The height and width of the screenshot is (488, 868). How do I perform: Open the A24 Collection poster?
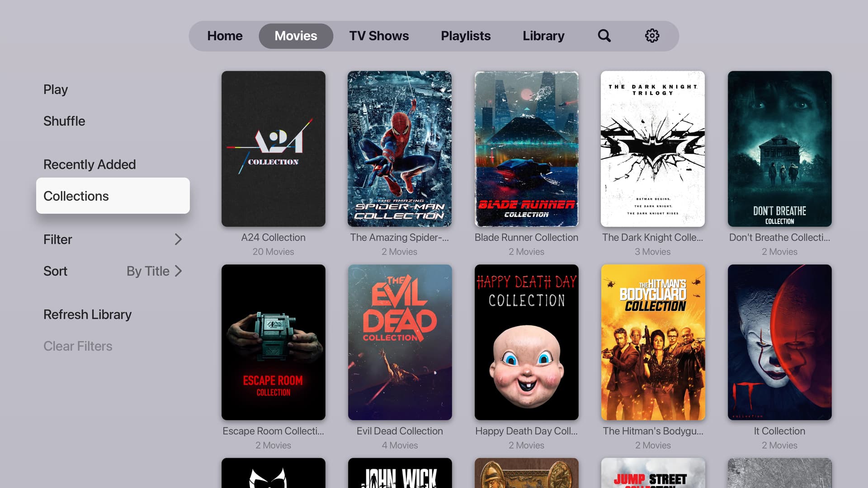click(x=273, y=149)
